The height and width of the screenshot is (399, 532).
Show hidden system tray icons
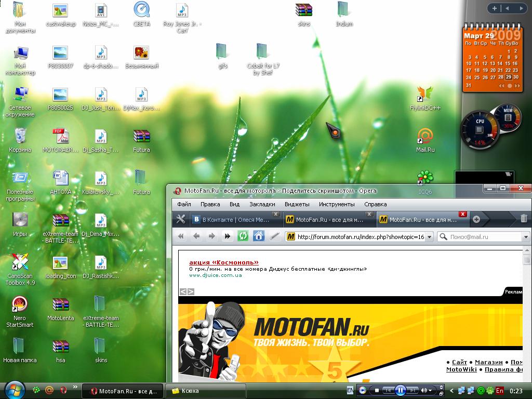[x=451, y=391]
